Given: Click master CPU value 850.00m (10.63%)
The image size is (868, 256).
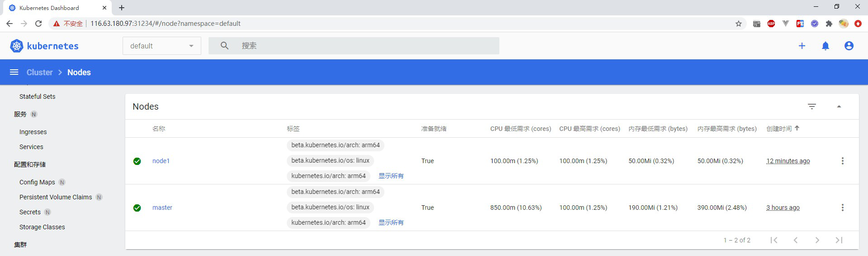Looking at the screenshot, I should coord(516,208).
